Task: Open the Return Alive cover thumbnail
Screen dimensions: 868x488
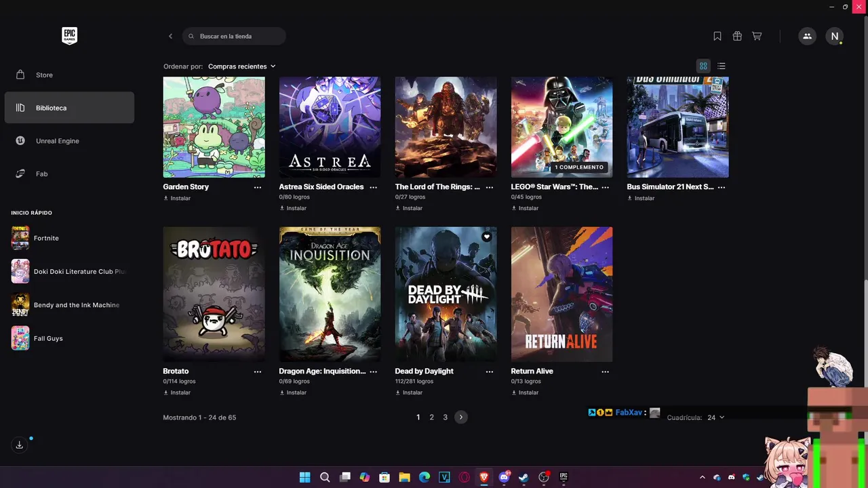Action: [x=561, y=294]
